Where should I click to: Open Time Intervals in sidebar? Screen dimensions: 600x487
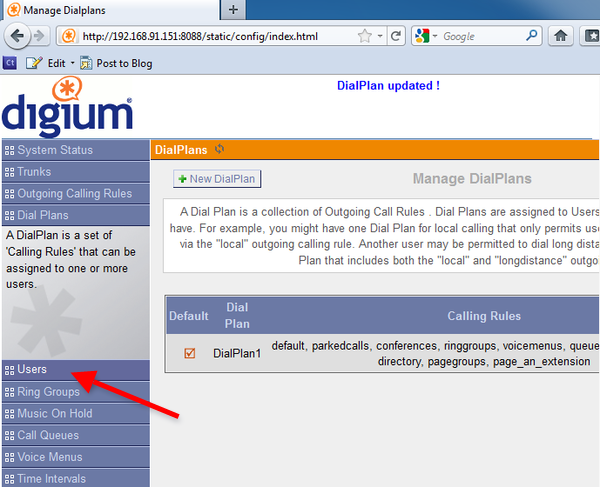(x=76, y=478)
